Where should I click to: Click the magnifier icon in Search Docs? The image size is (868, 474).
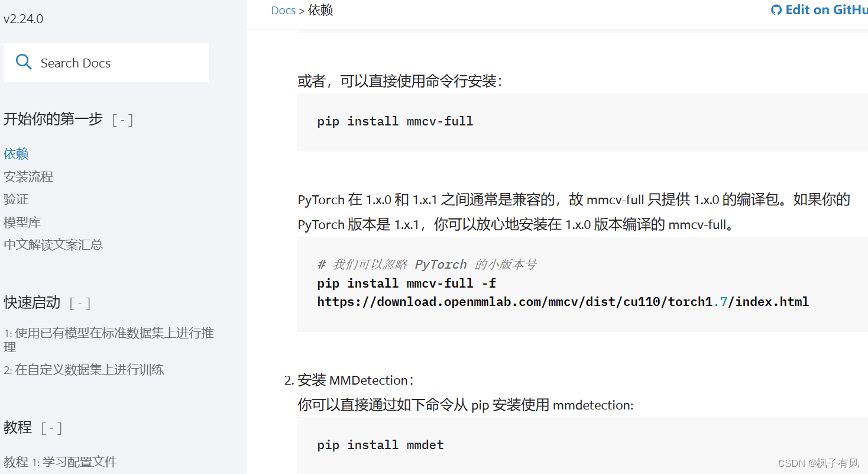(24, 62)
